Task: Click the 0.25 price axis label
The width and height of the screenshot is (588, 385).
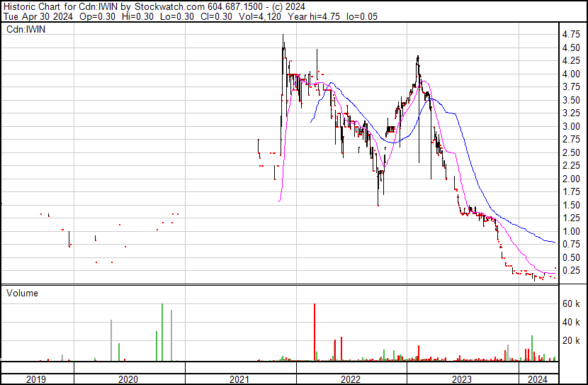Action: click(571, 271)
